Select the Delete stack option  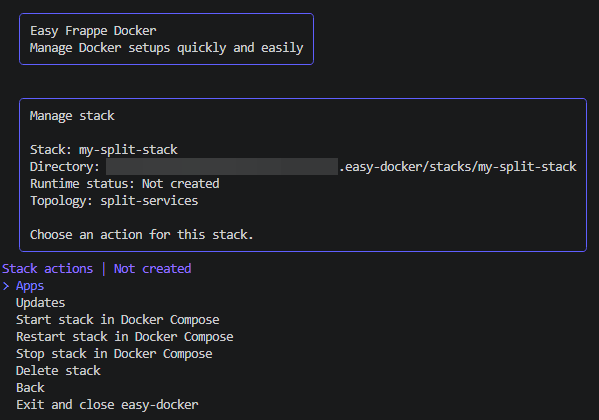(58, 371)
